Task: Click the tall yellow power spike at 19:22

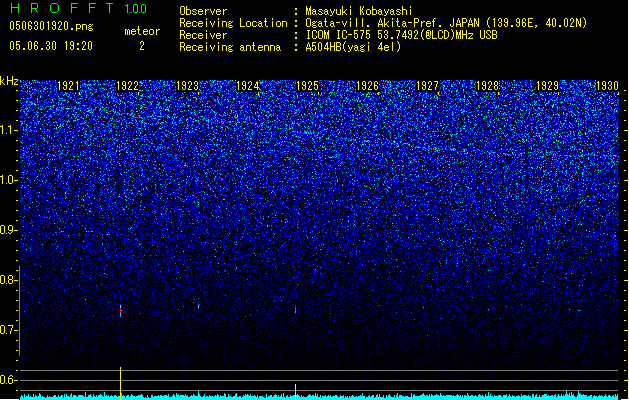Action: [120, 382]
